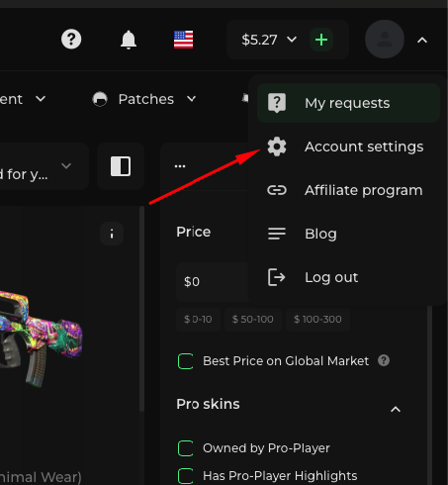Image resolution: width=448 pixels, height=485 pixels.
Task: Click the $0 minimum price field
Action: point(213,282)
